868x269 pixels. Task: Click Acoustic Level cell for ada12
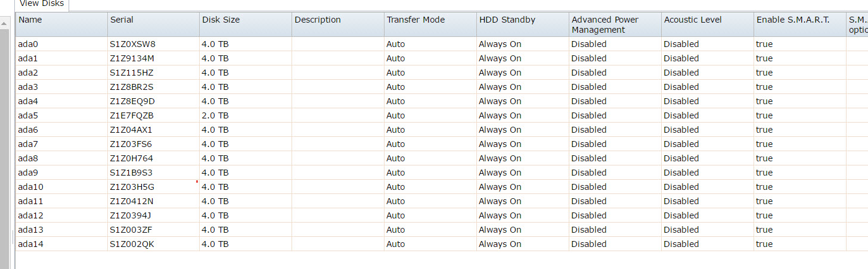pyautogui.click(x=681, y=215)
